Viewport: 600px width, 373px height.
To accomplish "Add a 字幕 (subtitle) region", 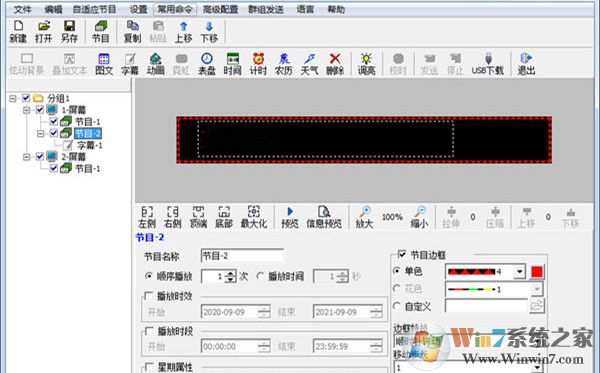I will tap(130, 64).
